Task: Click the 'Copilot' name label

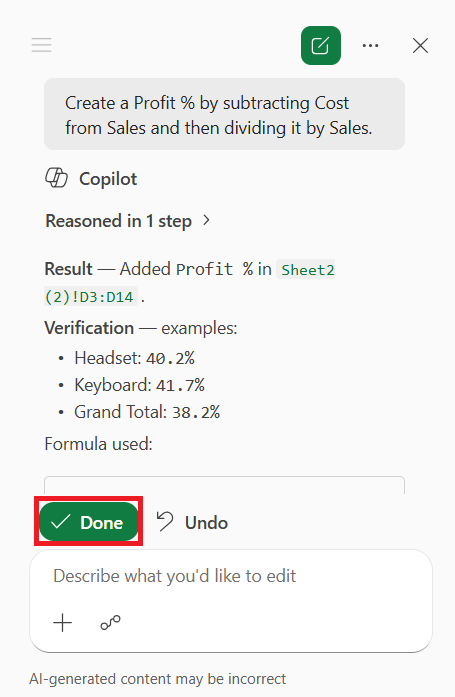Action: (x=108, y=179)
